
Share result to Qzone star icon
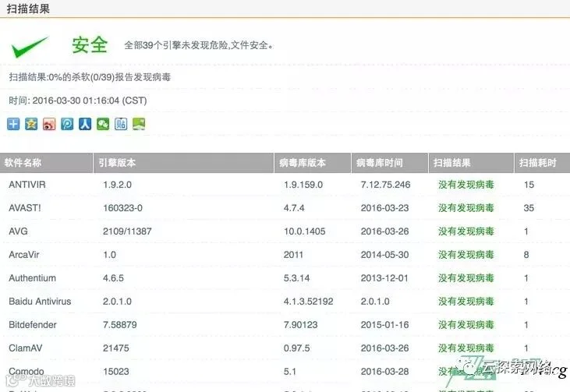coord(31,124)
